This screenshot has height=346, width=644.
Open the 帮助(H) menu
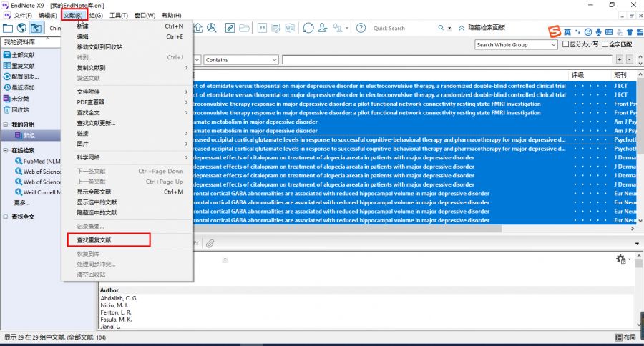171,15
